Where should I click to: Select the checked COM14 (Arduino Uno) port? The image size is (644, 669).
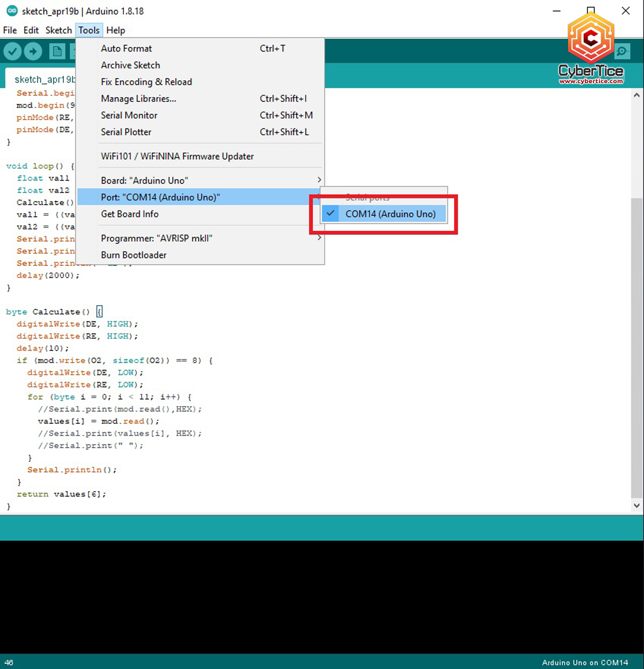point(391,213)
